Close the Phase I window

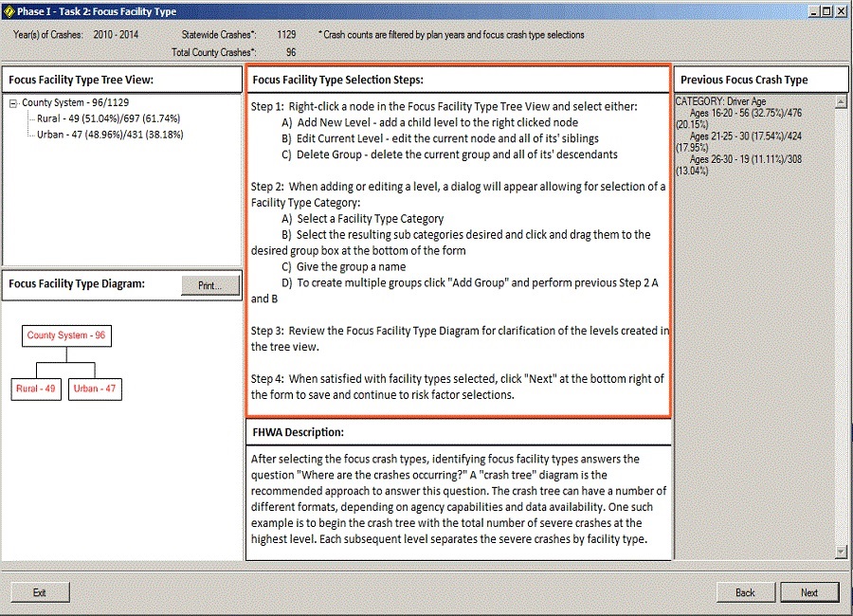coord(843,11)
